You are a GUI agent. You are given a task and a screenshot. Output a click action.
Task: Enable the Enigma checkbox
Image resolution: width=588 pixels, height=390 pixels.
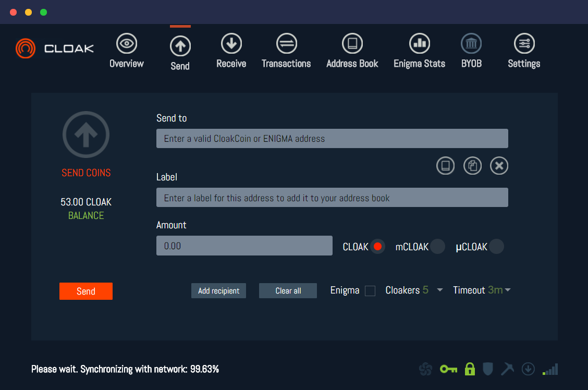pyautogui.click(x=370, y=290)
